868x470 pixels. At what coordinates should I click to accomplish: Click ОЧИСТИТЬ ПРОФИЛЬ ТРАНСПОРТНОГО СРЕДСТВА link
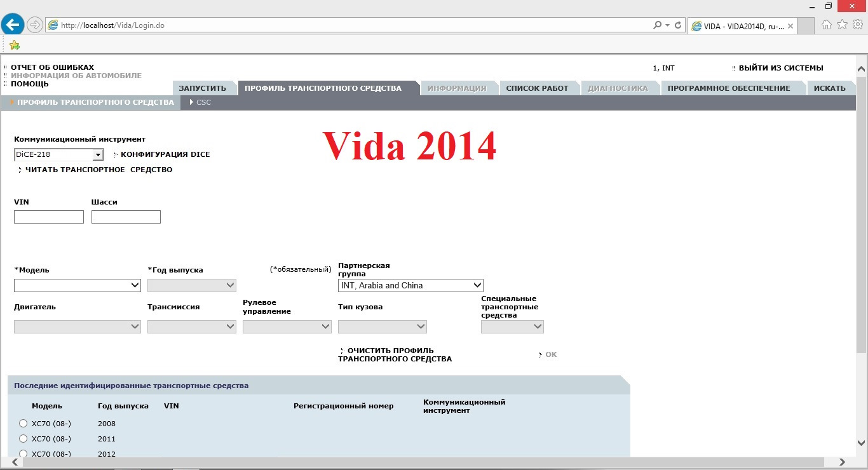point(395,354)
